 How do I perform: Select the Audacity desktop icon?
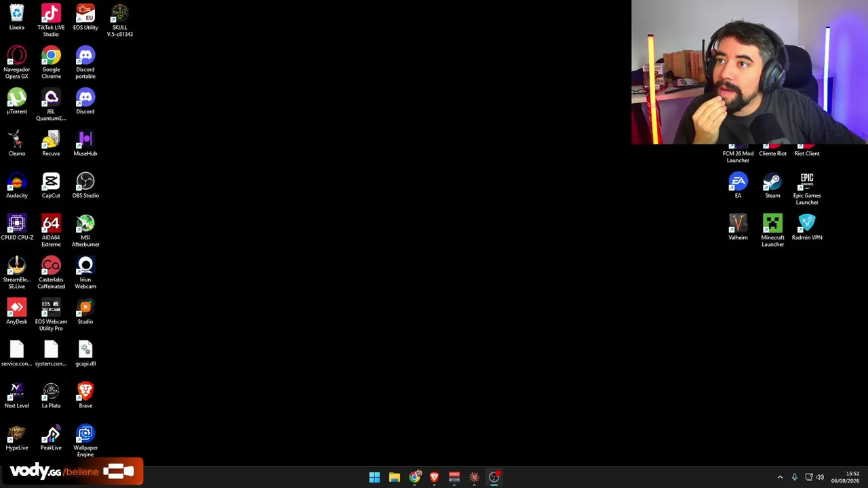point(17,182)
